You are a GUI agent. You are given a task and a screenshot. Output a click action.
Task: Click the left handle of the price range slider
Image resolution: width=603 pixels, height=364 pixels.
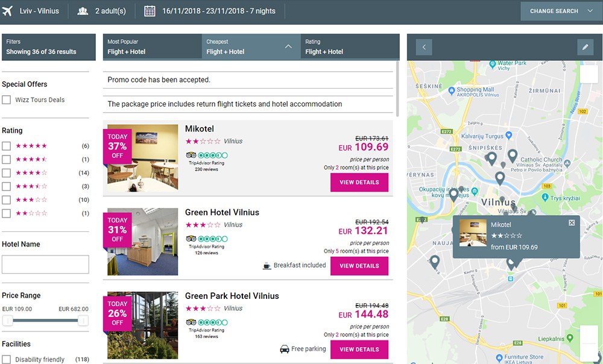click(x=8, y=321)
